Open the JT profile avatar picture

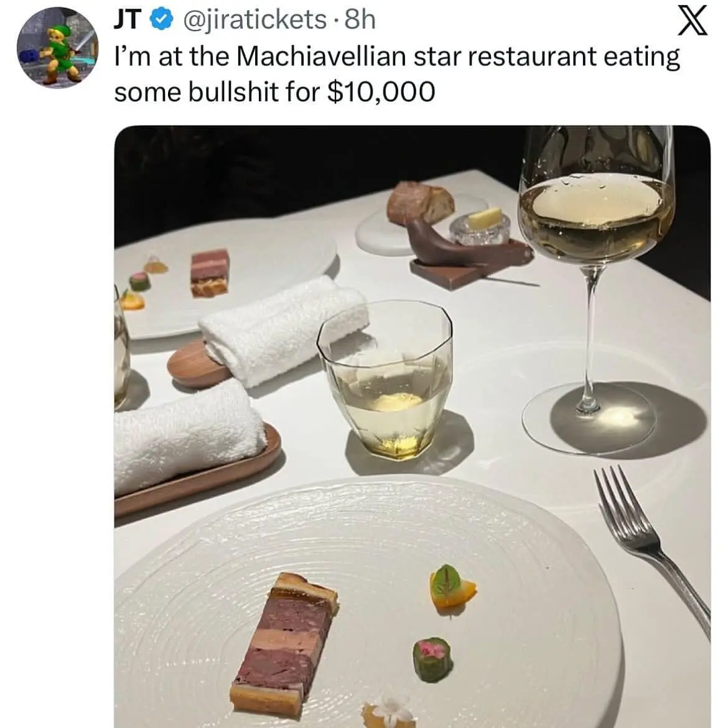pyautogui.click(x=58, y=47)
